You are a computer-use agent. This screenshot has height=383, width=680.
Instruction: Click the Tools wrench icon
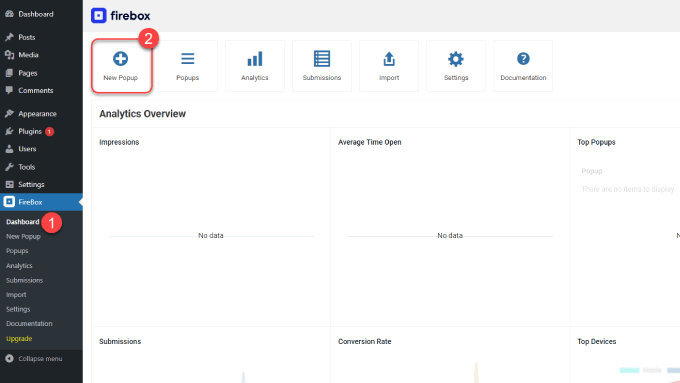pos(9,167)
